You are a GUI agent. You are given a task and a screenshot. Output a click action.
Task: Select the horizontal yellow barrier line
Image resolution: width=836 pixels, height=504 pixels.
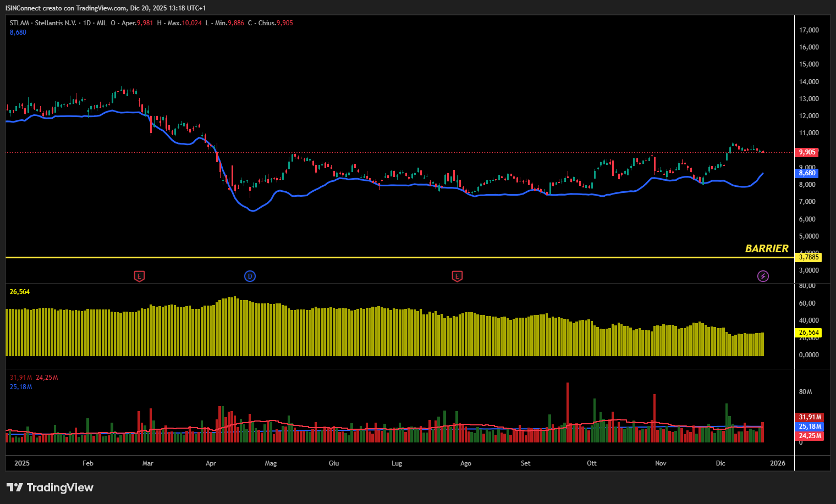[x=385, y=257]
